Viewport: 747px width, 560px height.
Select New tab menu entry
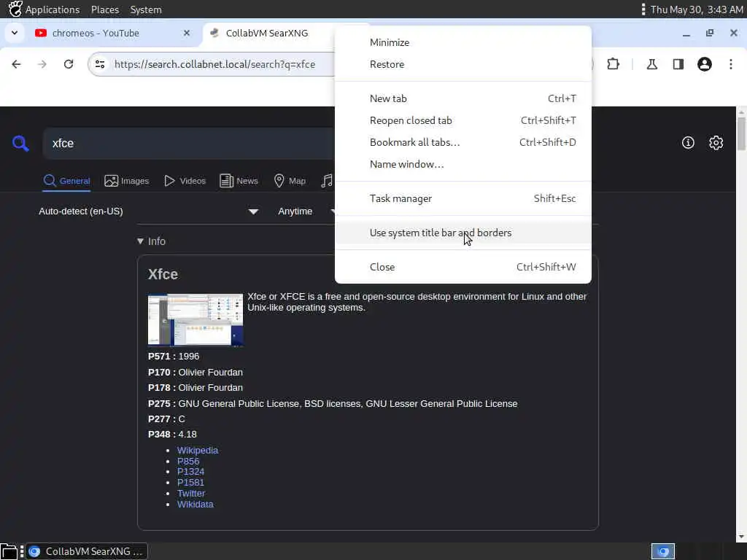463,98
